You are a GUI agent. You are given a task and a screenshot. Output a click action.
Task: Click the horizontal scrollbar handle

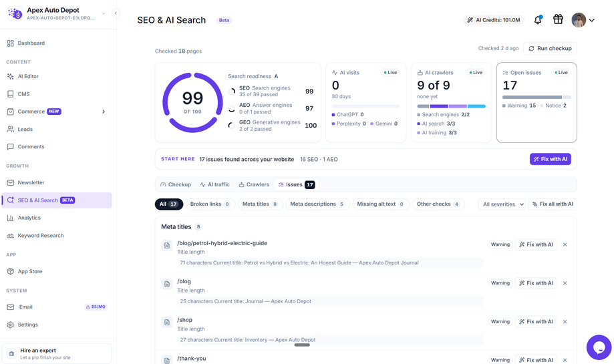tap(302, 345)
